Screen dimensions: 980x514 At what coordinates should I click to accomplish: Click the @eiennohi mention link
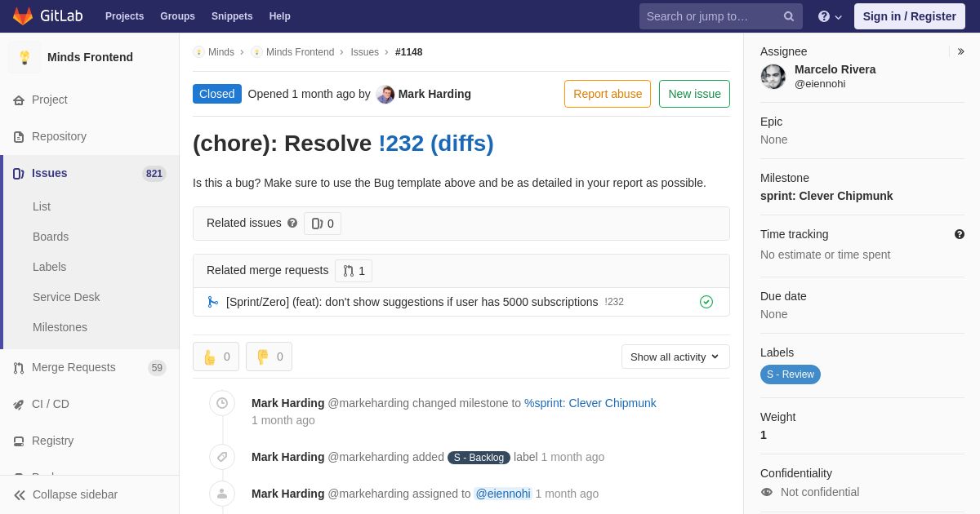[503, 494]
